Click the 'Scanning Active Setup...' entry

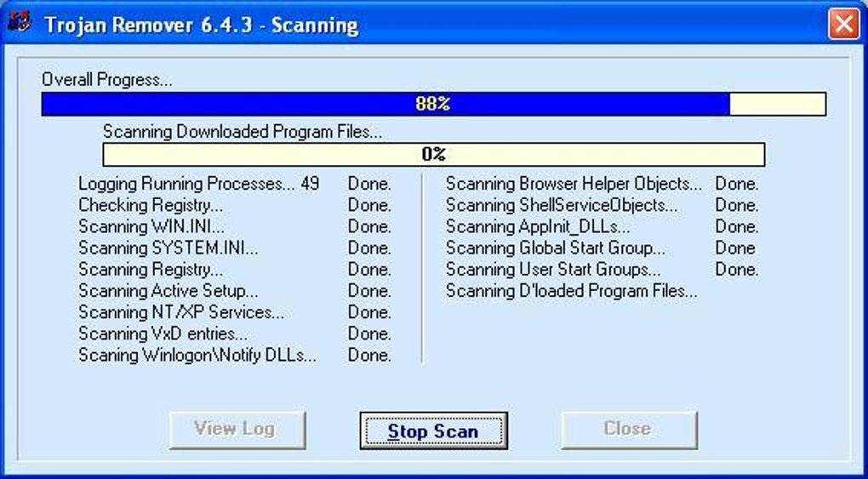coord(168,290)
